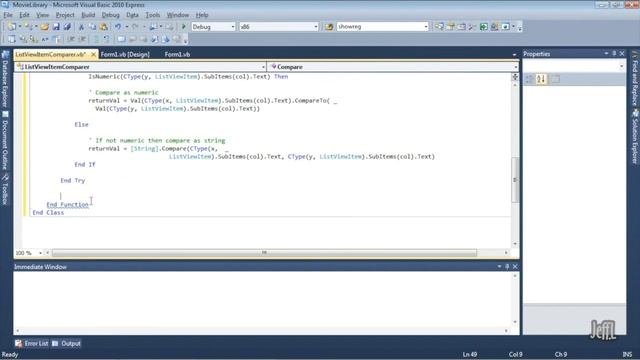
Task: Open the active documents list arrow
Action: [514, 54]
